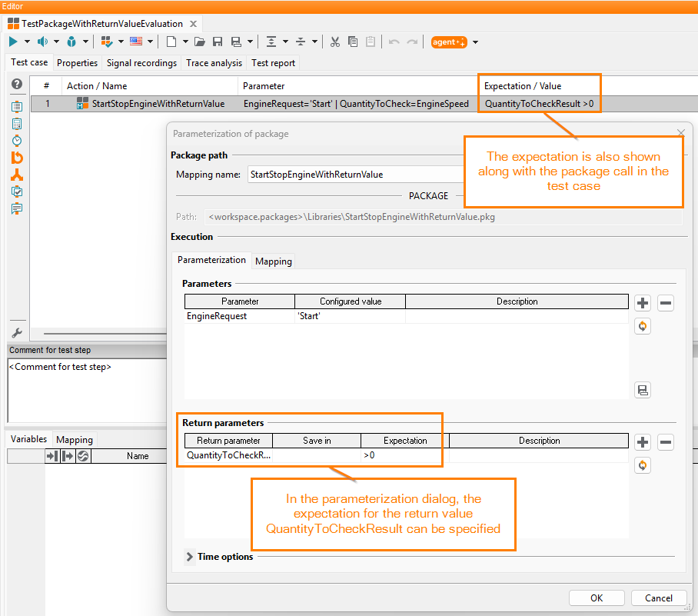Click the agent+ button in the toolbar
Image resolution: width=698 pixels, height=616 pixels.
[x=449, y=42]
